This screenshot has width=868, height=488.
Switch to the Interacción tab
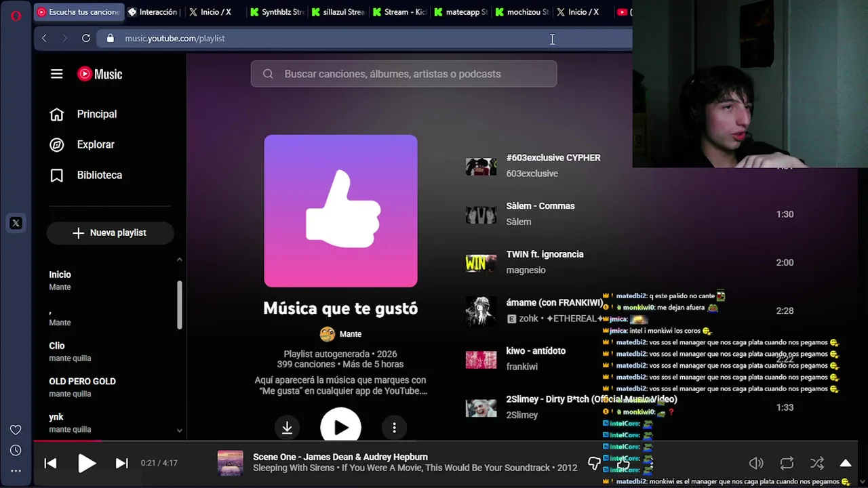pyautogui.click(x=153, y=12)
